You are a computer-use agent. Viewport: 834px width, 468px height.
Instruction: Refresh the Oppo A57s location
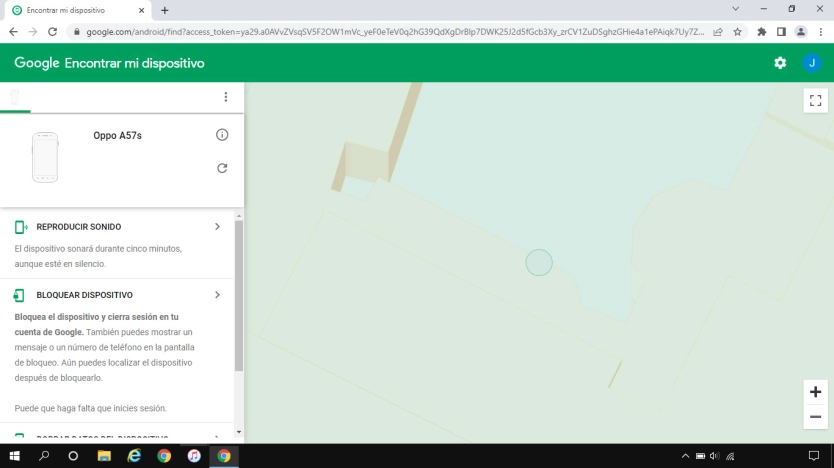pos(222,168)
